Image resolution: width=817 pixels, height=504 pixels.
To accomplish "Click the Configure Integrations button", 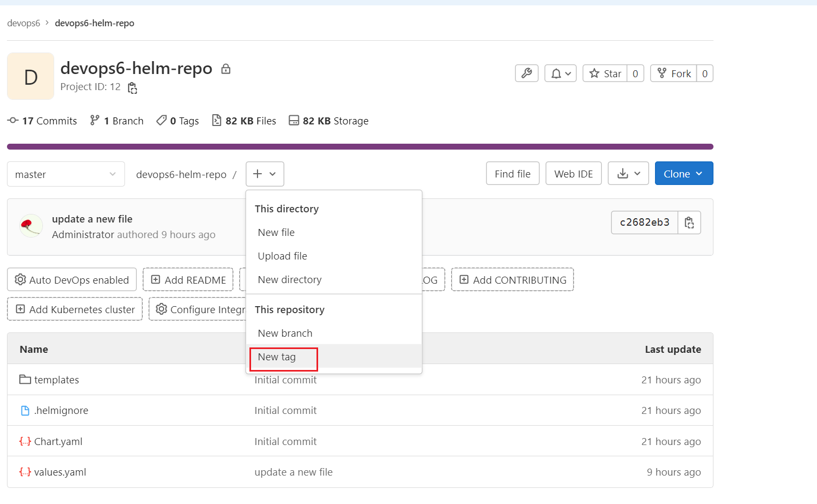I will pyautogui.click(x=197, y=309).
